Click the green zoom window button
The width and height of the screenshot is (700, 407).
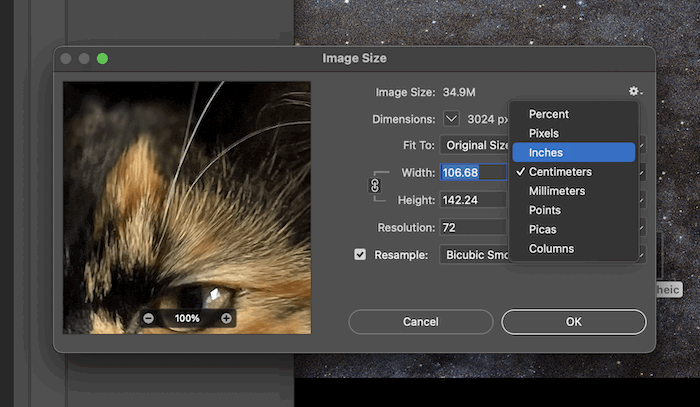[102, 58]
